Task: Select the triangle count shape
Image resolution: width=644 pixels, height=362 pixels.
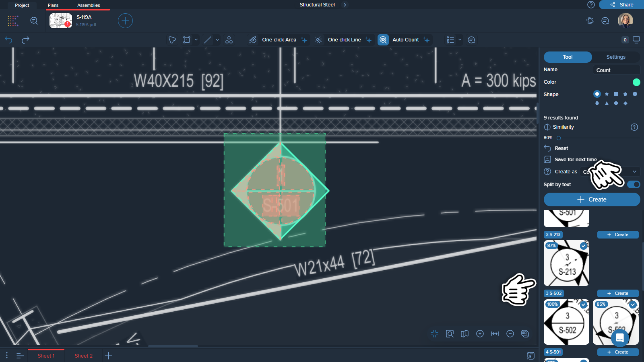Action: (x=607, y=103)
